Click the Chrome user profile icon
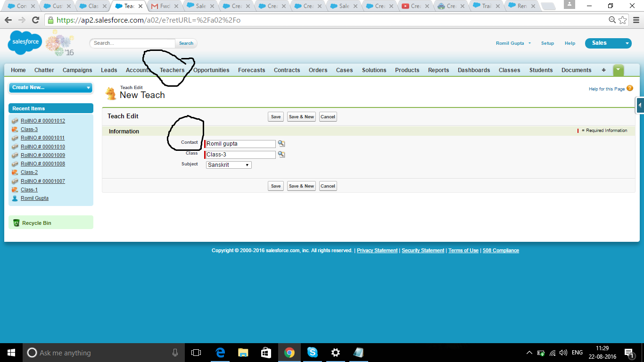The width and height of the screenshot is (644, 362). point(570,4)
